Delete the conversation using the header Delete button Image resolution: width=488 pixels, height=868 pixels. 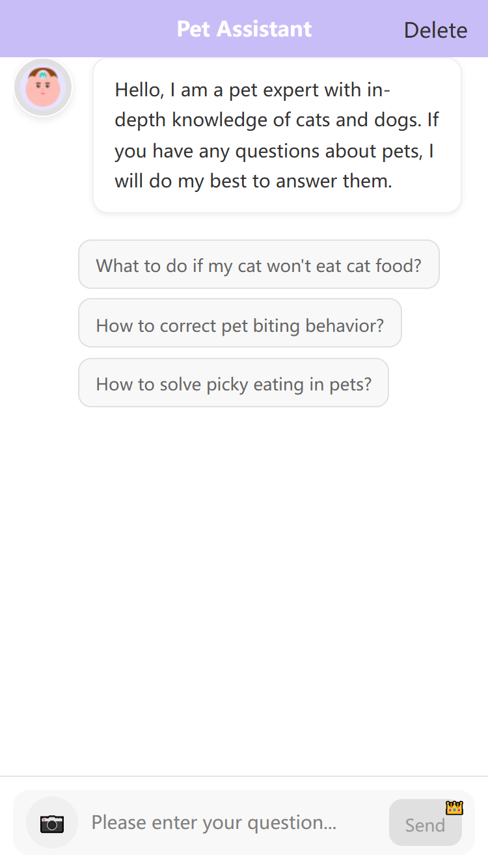pos(435,30)
